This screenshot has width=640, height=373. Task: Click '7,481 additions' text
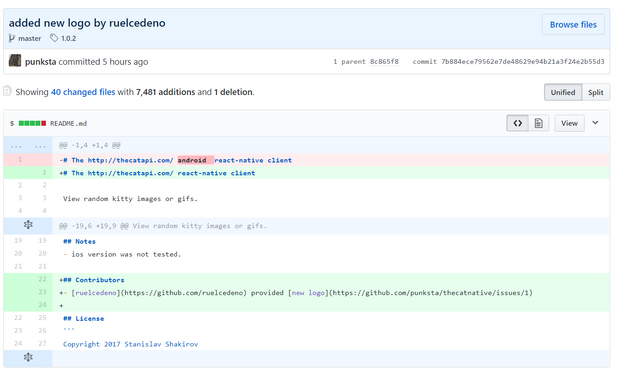pyautogui.click(x=165, y=92)
